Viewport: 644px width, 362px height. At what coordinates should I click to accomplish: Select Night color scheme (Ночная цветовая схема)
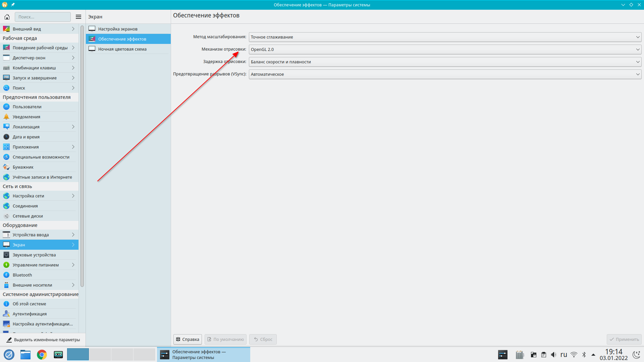click(x=122, y=49)
